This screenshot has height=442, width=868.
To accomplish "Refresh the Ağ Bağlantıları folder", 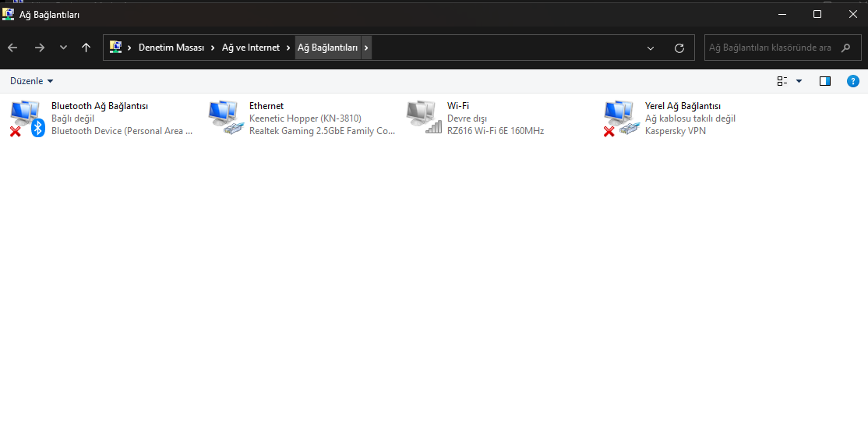I will tap(679, 48).
